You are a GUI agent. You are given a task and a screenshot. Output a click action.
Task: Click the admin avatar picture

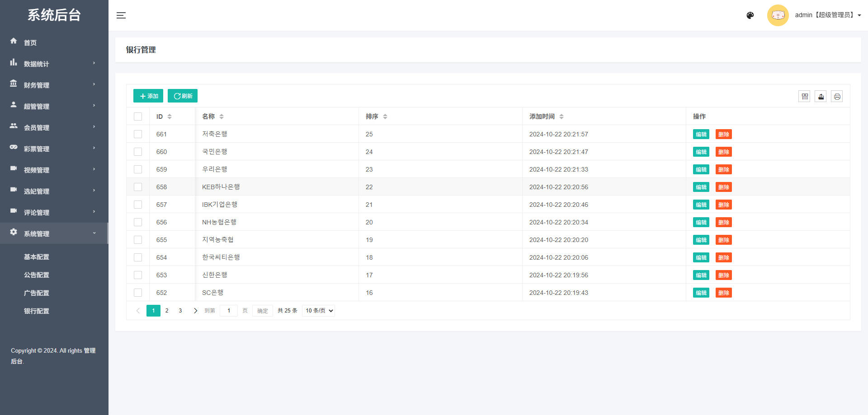point(778,15)
